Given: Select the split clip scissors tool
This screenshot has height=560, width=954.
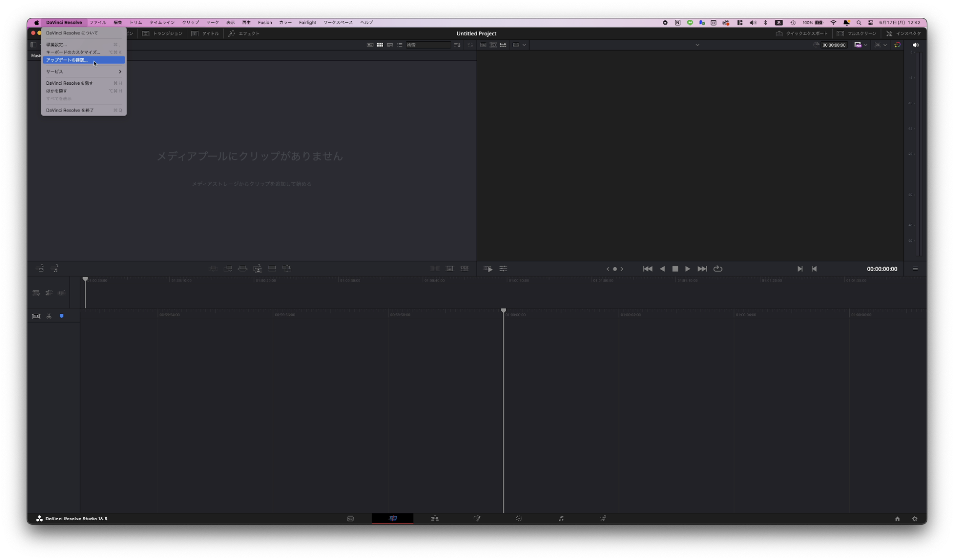Looking at the screenshot, I should tap(49, 316).
